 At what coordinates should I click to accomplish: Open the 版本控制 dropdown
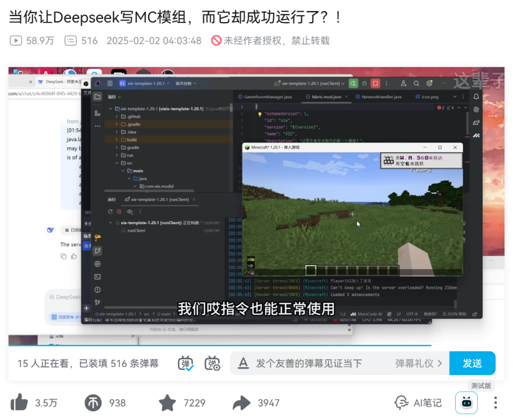pos(185,83)
